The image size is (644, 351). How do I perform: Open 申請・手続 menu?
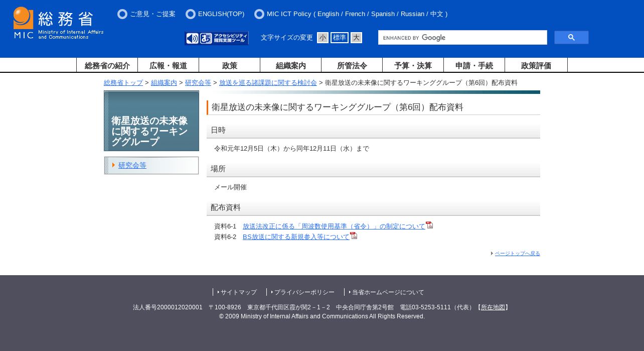(474, 65)
